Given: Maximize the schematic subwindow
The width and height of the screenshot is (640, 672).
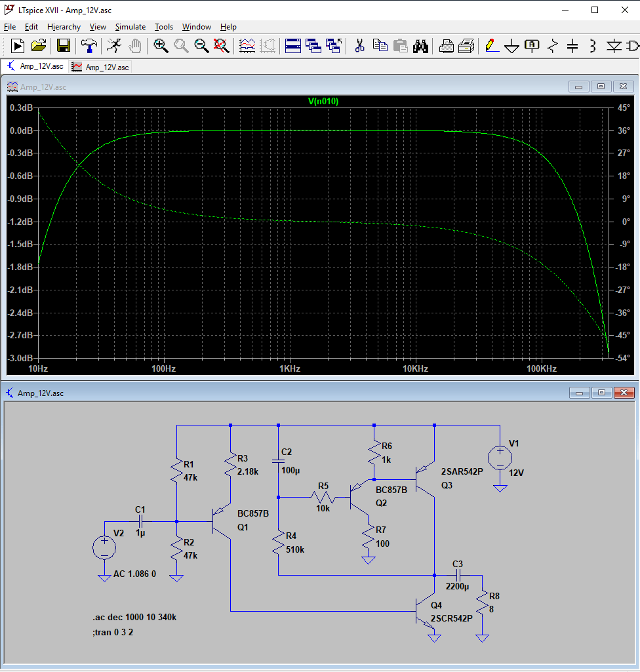Looking at the screenshot, I should point(601,393).
